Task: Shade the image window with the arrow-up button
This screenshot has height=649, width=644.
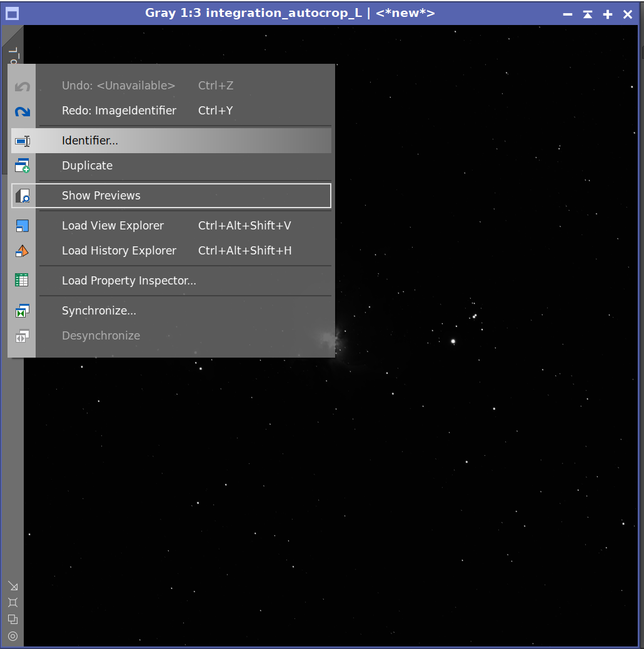Action: point(588,14)
